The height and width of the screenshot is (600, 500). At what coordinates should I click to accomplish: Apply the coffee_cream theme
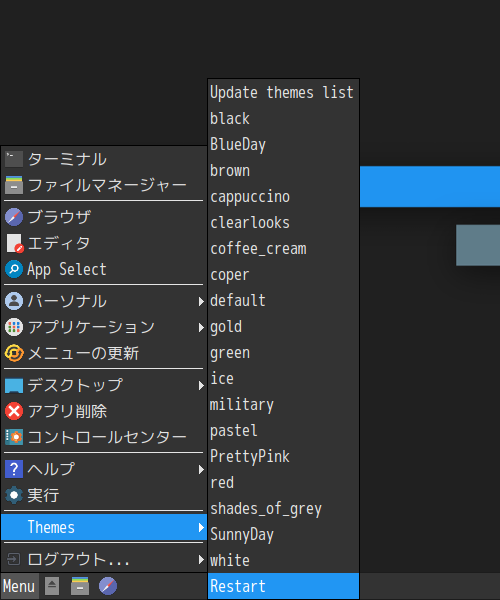(283, 249)
